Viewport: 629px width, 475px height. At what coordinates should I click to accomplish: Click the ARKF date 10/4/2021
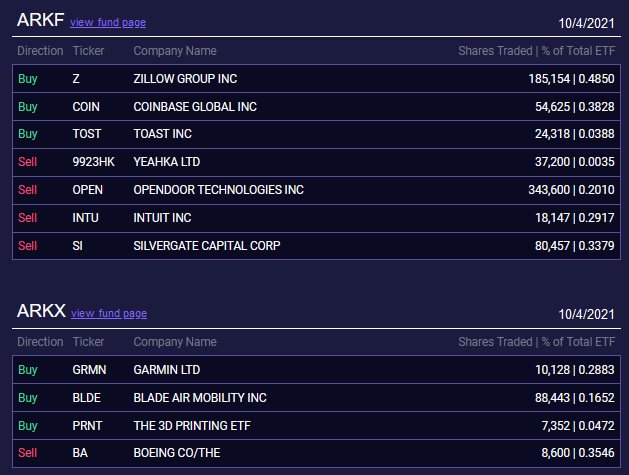click(586, 23)
